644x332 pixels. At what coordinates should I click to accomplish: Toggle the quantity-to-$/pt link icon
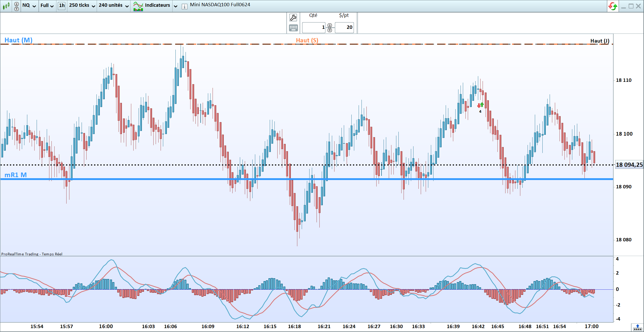(x=330, y=28)
